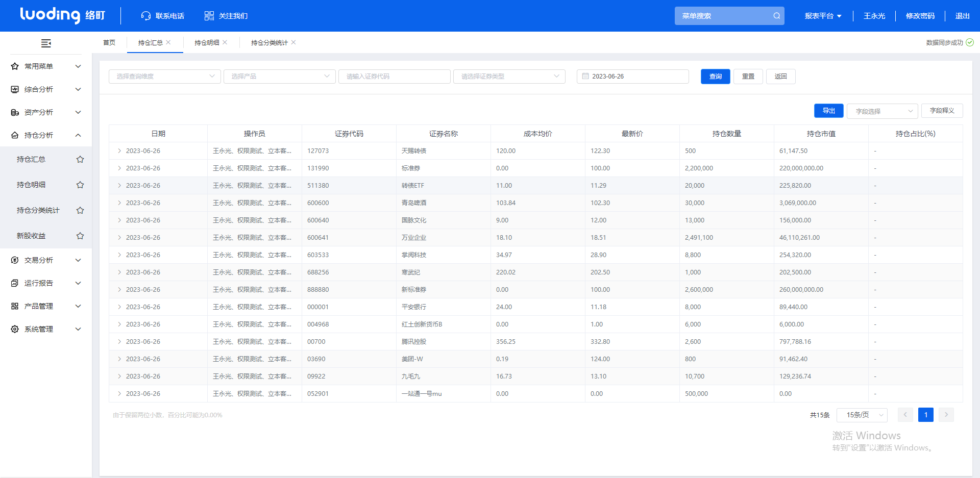Open 持仓明细 in the sidebar
Image resolution: width=980 pixels, height=478 pixels.
[x=31, y=185]
